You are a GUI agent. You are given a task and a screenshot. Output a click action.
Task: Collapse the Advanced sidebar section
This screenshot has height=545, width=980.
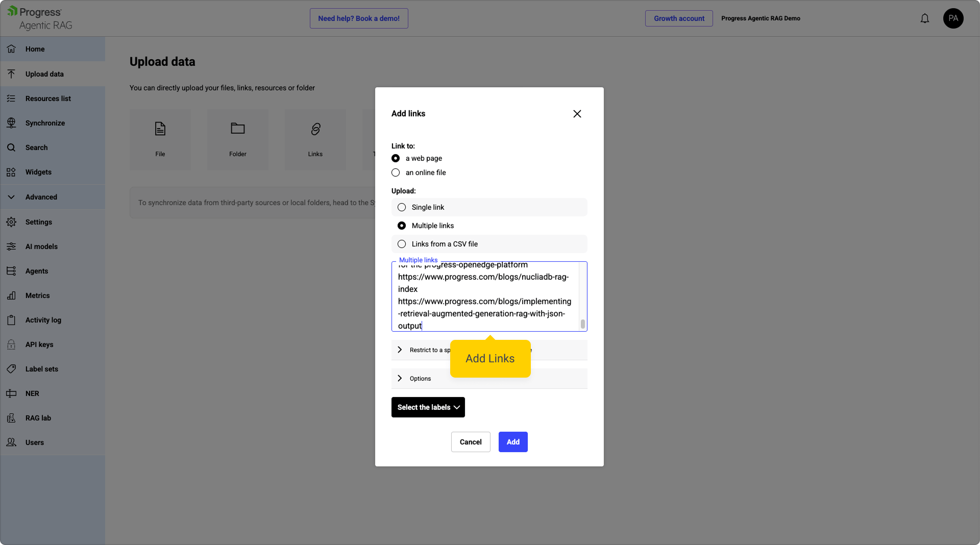pos(41,197)
